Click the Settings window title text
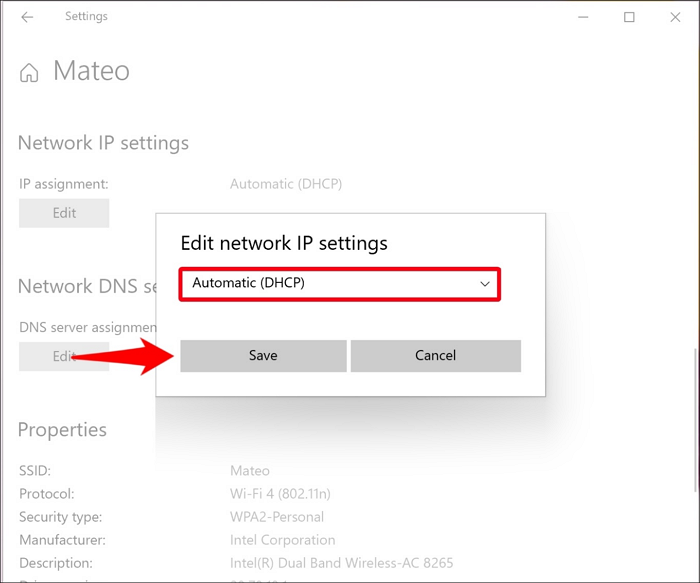700x583 pixels. [x=86, y=17]
